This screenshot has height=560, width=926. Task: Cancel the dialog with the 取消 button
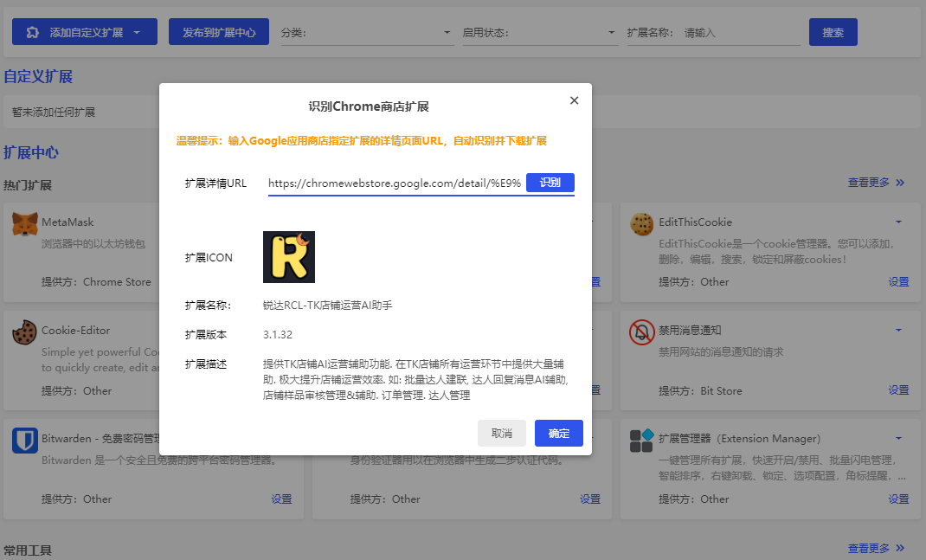click(501, 433)
